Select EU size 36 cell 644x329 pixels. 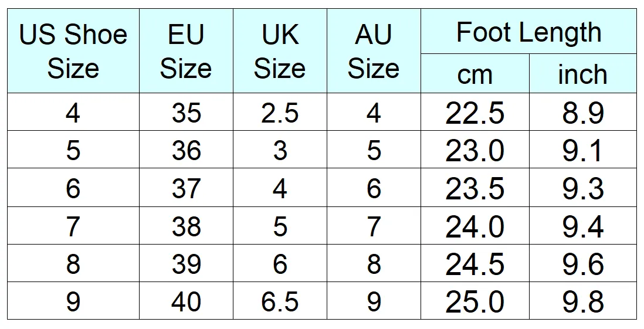tap(186, 150)
